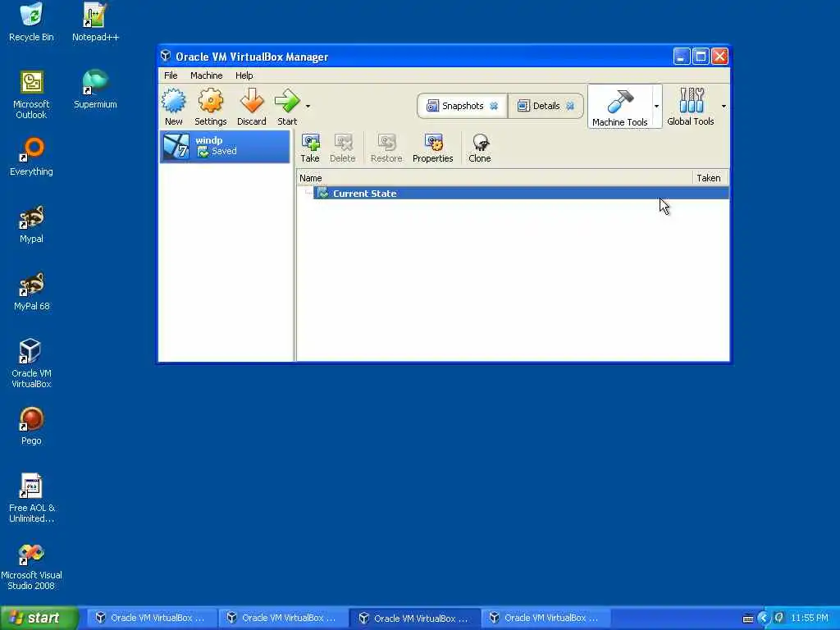Open the VM Settings gear
The height and width of the screenshot is (630, 840).
[x=211, y=107]
